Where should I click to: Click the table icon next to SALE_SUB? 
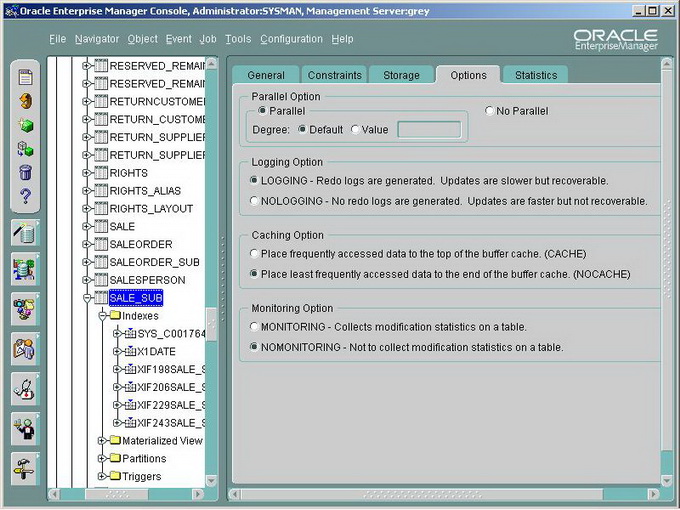point(101,298)
